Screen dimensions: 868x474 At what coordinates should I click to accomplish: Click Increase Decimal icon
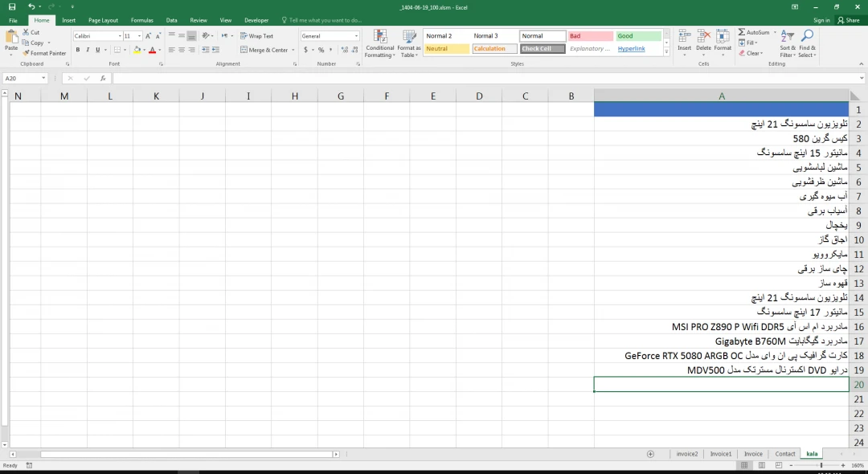coord(344,50)
